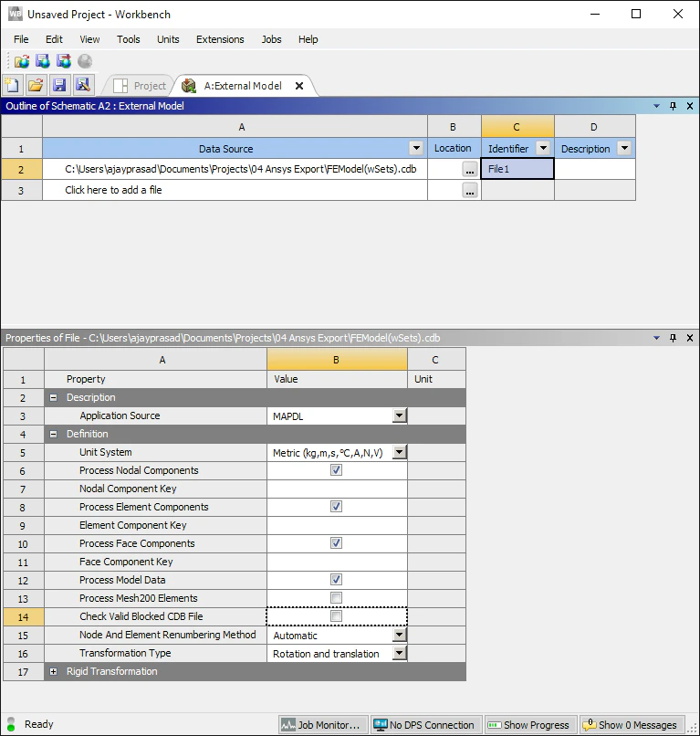This screenshot has width=700, height=736.
Task: Open the Help menu
Action: (308, 39)
